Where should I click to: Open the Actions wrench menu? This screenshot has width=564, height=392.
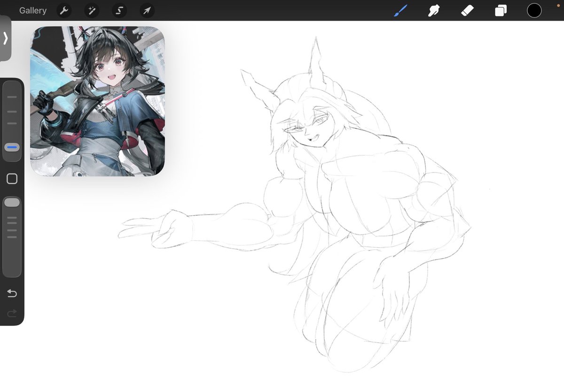click(64, 10)
